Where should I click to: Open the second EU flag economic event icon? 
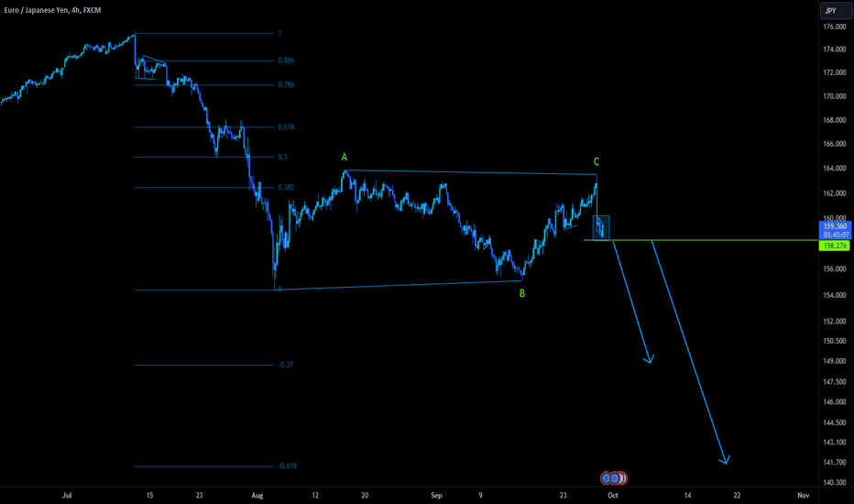(x=615, y=478)
